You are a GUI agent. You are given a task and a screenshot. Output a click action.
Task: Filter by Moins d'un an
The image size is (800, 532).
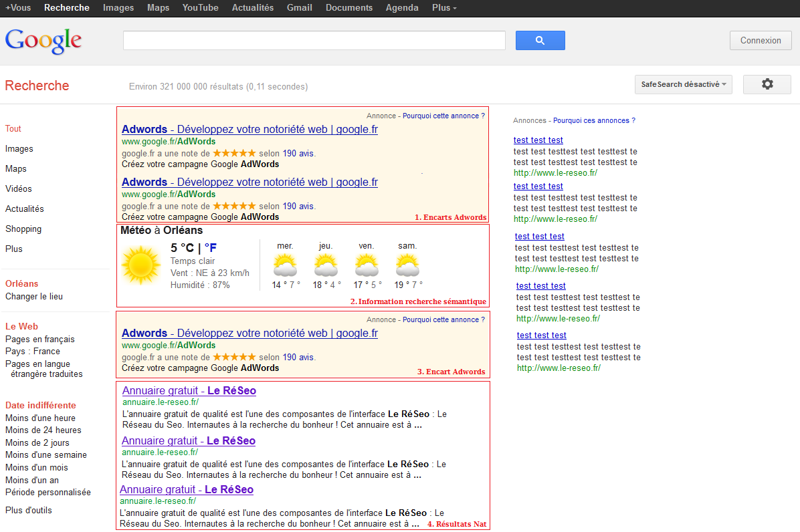coord(32,480)
